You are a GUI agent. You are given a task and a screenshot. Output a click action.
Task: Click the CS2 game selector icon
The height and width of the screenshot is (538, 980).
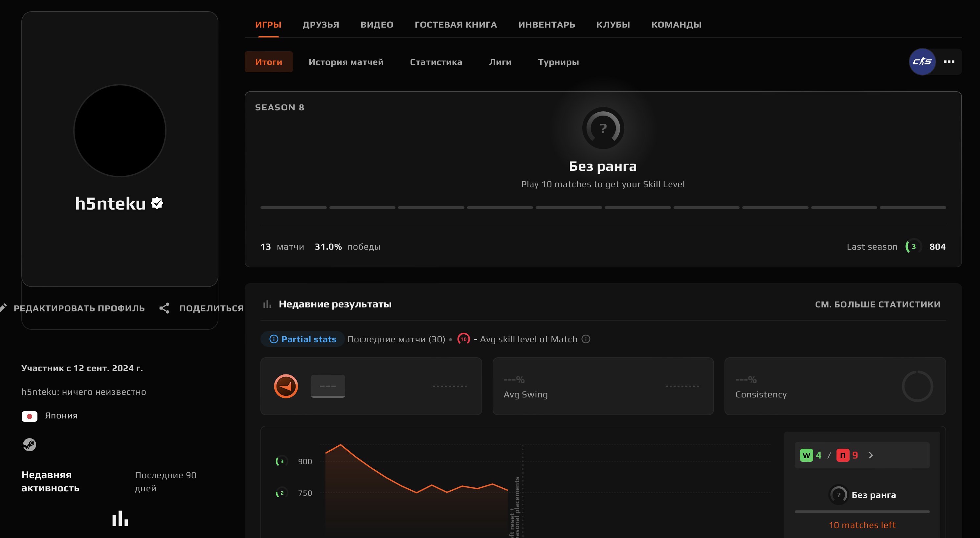[x=922, y=62]
